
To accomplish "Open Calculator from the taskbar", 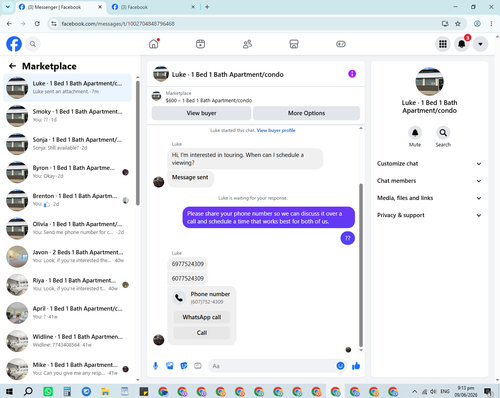I will (x=67, y=391).
